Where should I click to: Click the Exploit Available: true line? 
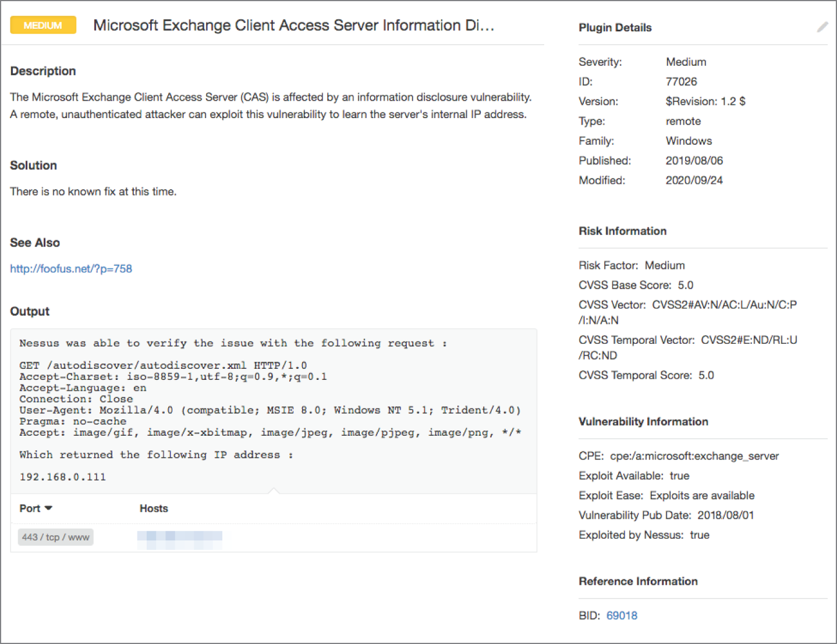634,476
